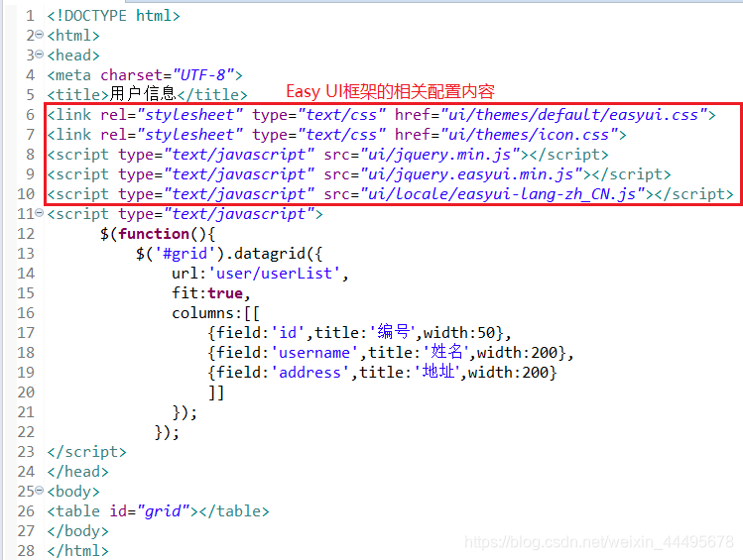Collapse the body fold marker on line 25
Screen dimensions: 743x560
pos(40,491)
